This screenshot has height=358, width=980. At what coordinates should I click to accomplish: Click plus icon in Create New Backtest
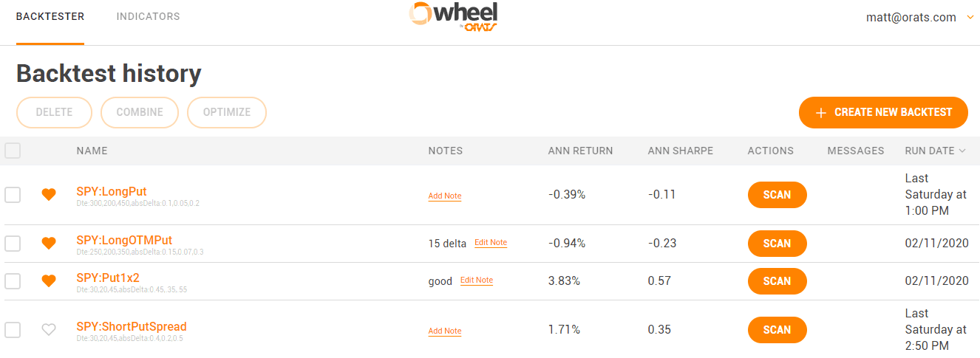tap(820, 113)
